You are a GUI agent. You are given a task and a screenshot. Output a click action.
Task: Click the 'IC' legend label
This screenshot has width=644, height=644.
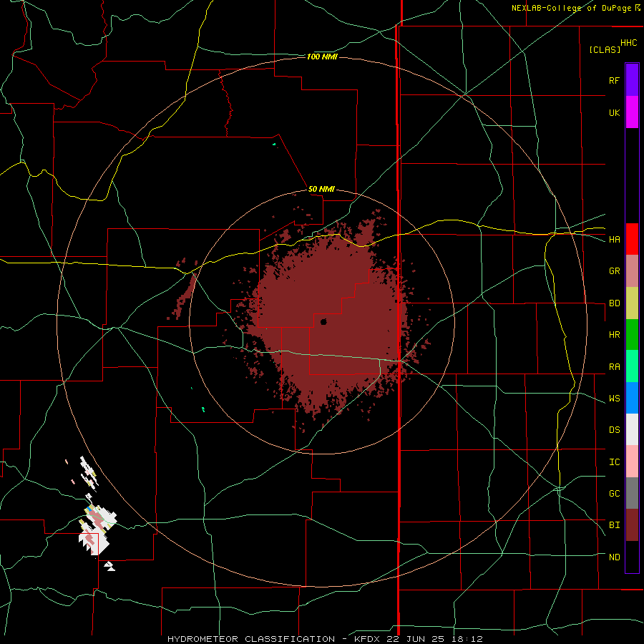[614, 462]
